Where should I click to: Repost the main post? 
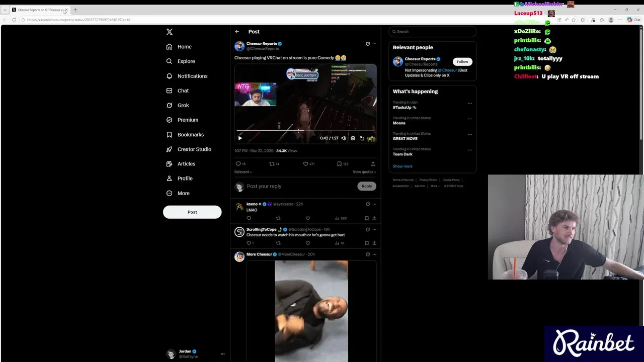(272, 164)
